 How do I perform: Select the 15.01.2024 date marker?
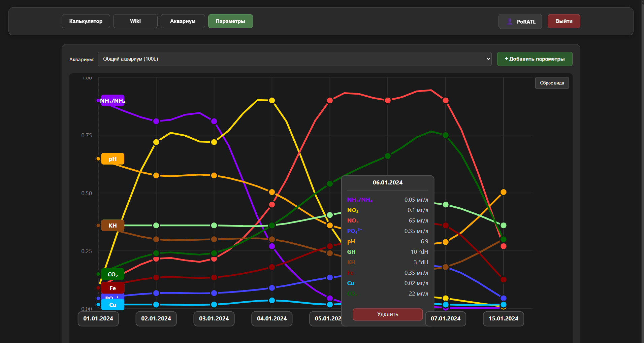[x=503, y=318]
